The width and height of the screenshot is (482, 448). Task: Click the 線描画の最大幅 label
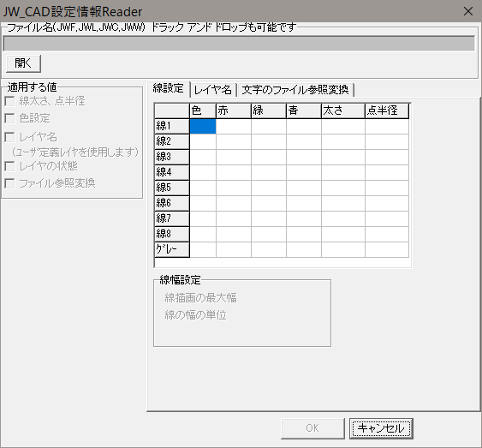pos(200,297)
